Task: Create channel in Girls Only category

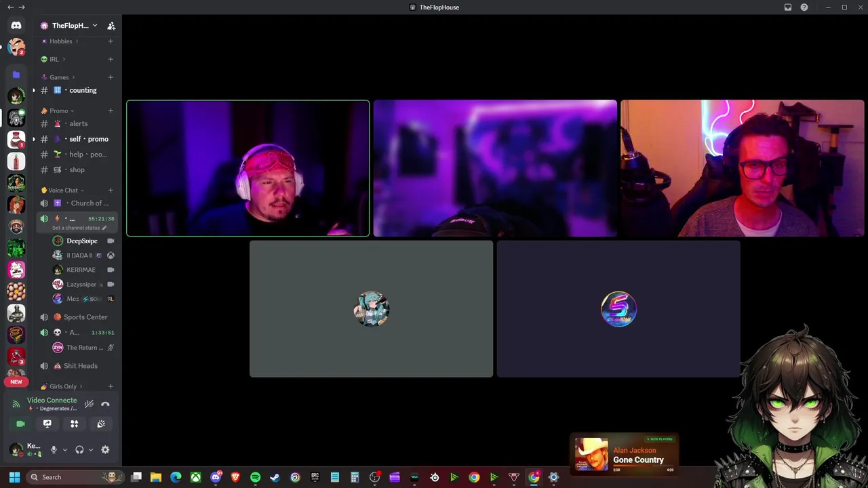Action: pyautogui.click(x=111, y=386)
